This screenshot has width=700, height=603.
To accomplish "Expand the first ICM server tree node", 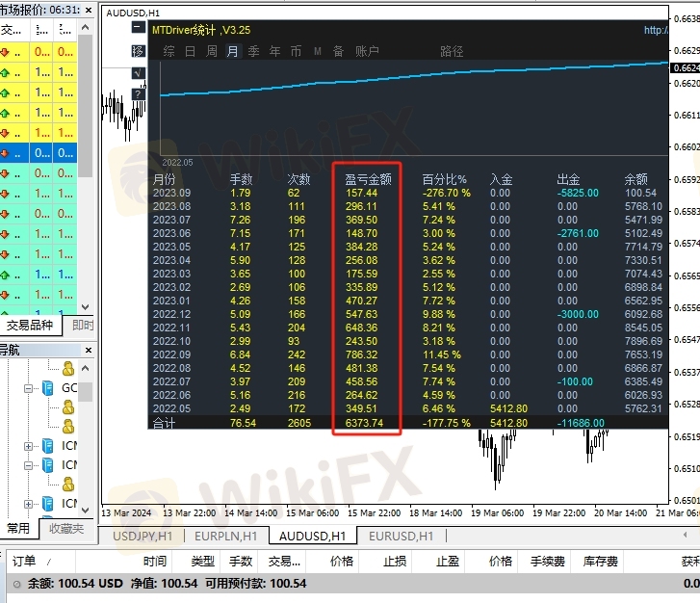I will pos(30,446).
